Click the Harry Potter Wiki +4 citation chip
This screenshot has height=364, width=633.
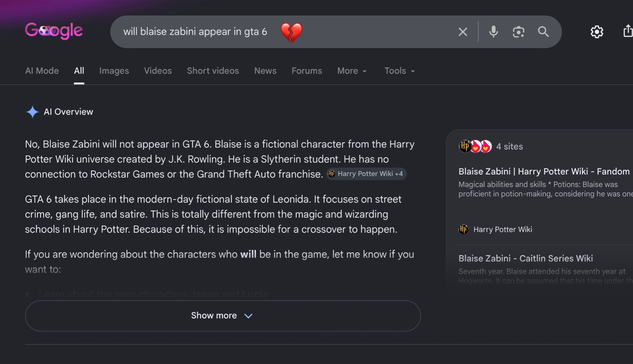(x=366, y=174)
